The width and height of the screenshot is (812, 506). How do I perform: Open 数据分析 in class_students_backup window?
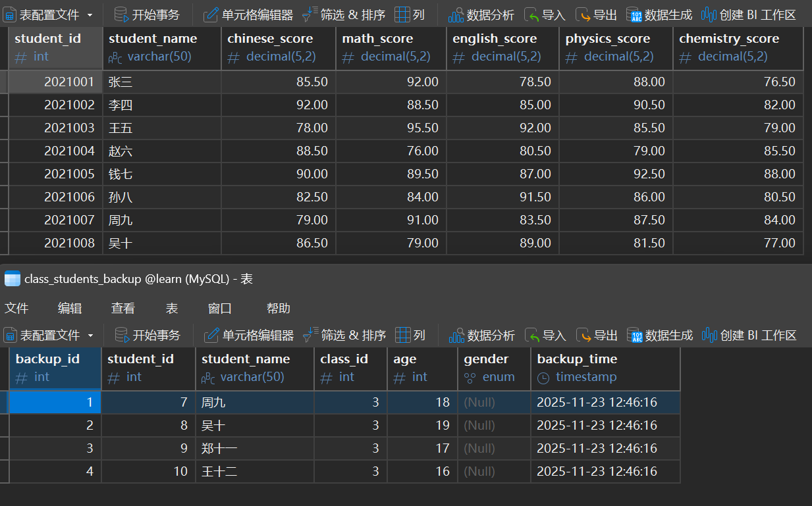[481, 335]
